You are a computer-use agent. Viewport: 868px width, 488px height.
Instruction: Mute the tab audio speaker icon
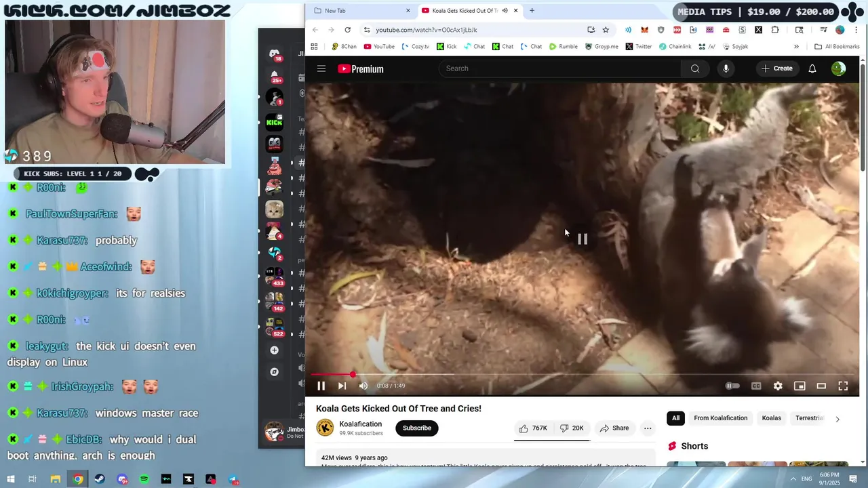pos(505,11)
